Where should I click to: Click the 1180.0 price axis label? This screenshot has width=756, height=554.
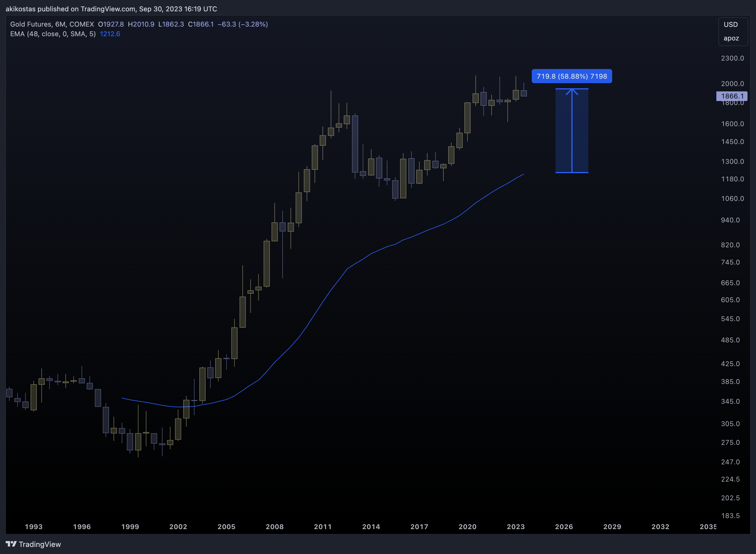coord(732,179)
